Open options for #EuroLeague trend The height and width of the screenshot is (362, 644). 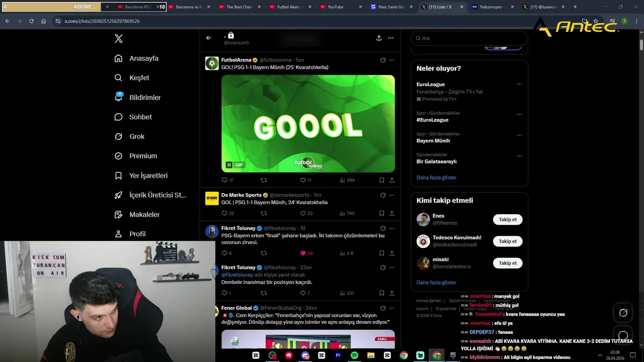point(519,114)
